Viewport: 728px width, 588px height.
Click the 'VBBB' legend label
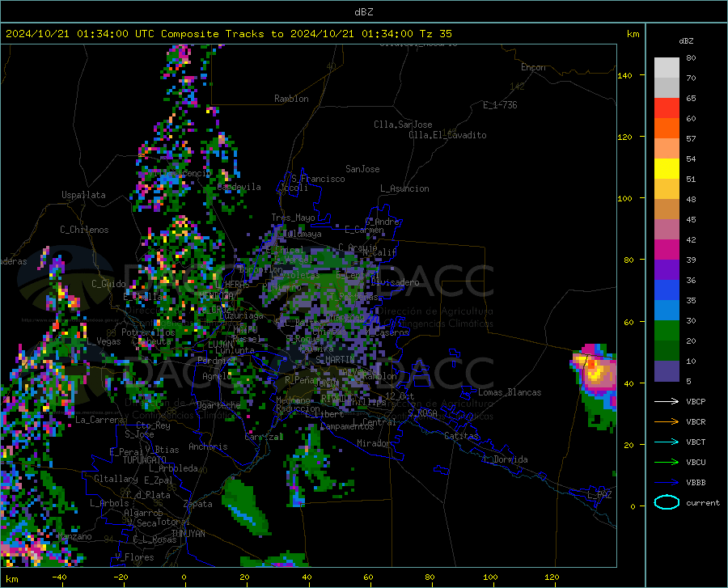point(696,483)
